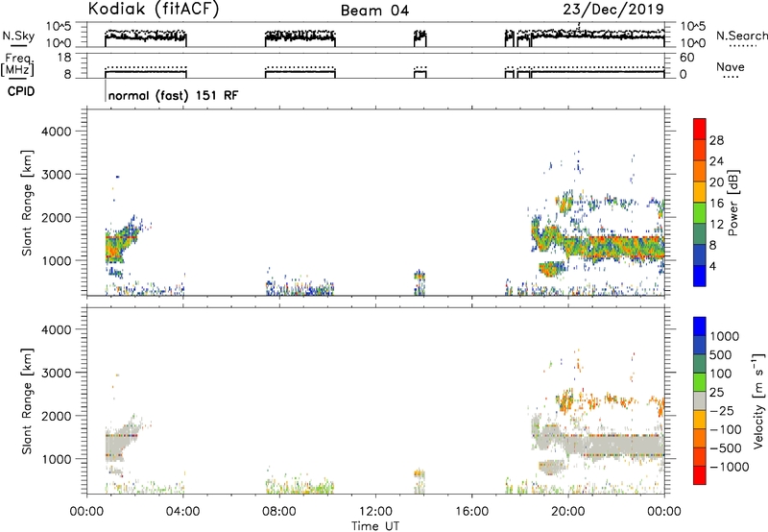The image size is (768, 532).
Task: Click the '2000' tick on power panel
Action: [57, 217]
